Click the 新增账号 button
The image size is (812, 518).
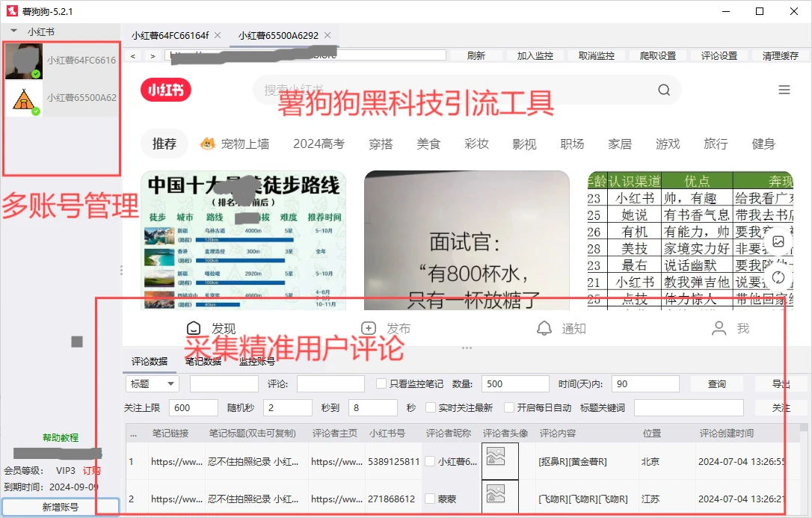point(60,507)
